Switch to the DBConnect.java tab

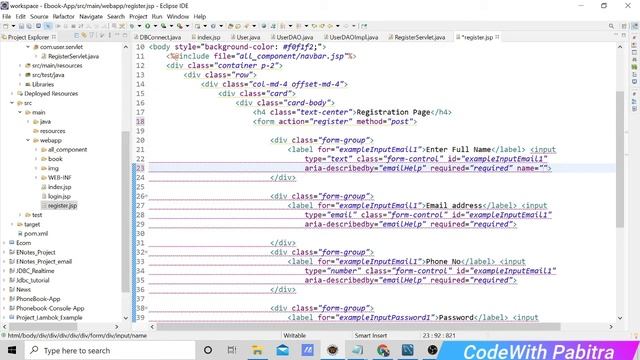[x=157, y=37]
